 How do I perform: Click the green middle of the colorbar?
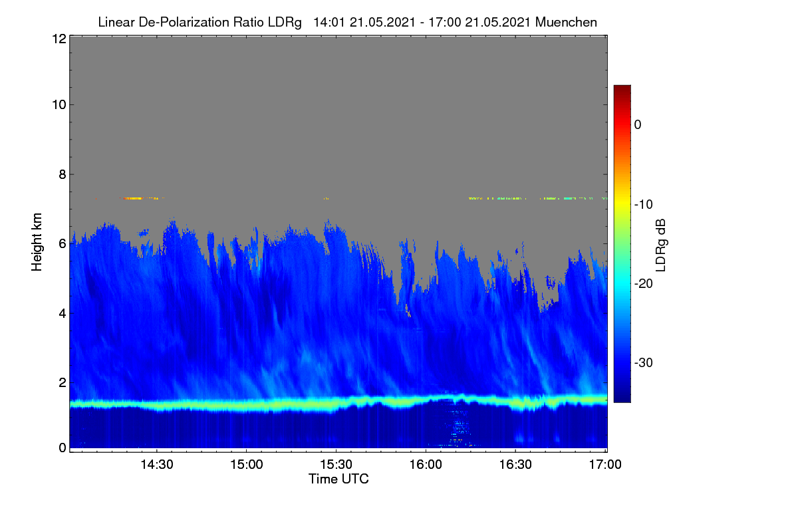pyautogui.click(x=622, y=243)
